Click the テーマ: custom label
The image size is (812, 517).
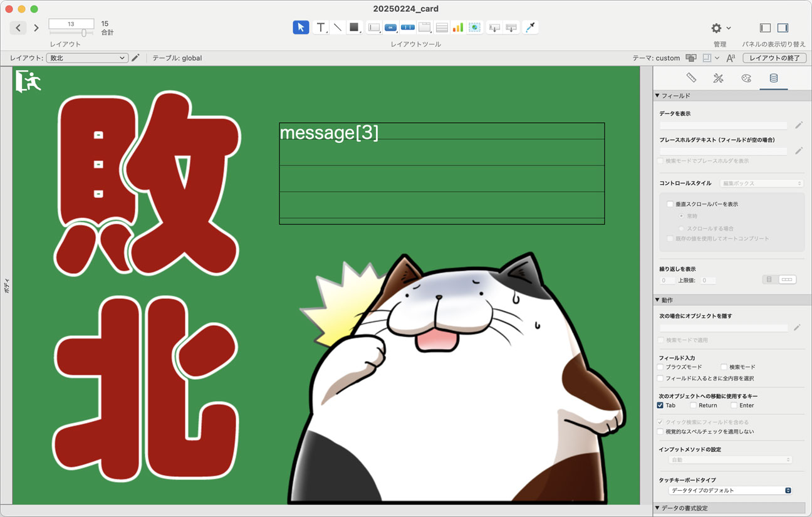pyautogui.click(x=656, y=58)
